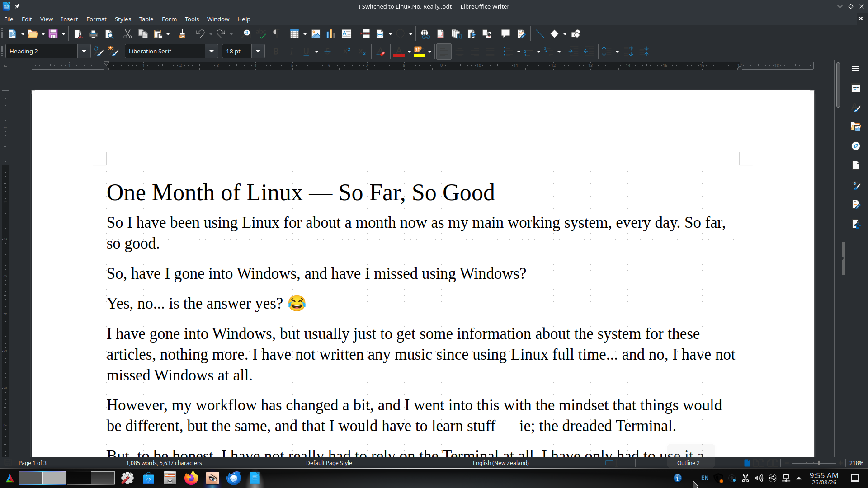This screenshot has width=868, height=488.
Task: Open the Tools menu
Action: click(192, 19)
